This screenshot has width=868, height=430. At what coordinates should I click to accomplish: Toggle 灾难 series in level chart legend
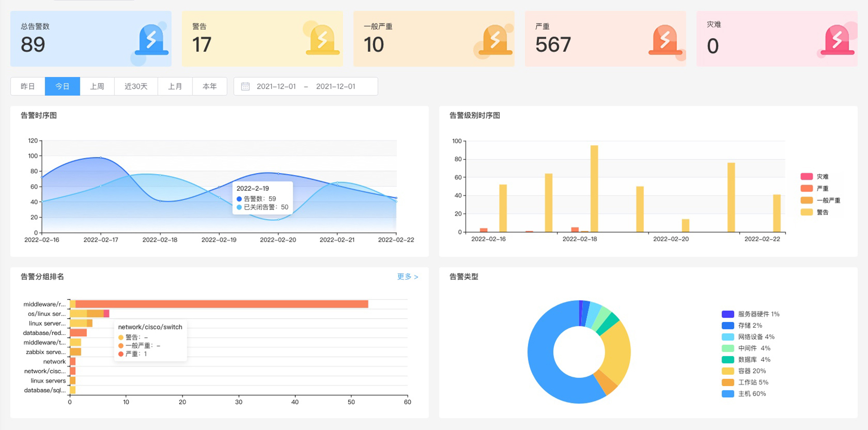tap(815, 177)
